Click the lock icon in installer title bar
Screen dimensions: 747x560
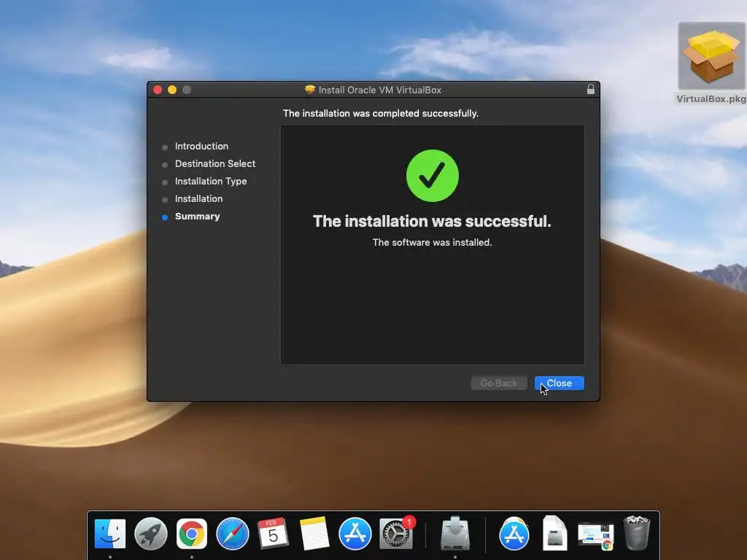click(591, 89)
